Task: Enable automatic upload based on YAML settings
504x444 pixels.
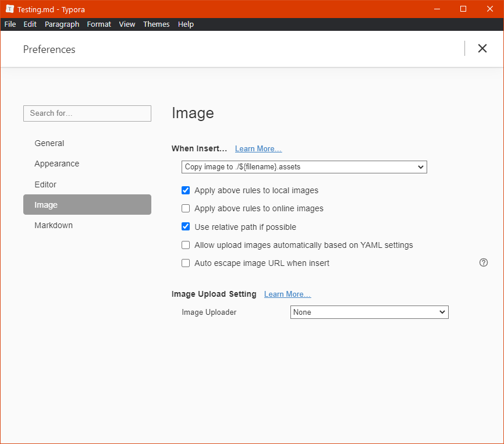Action: (x=186, y=245)
